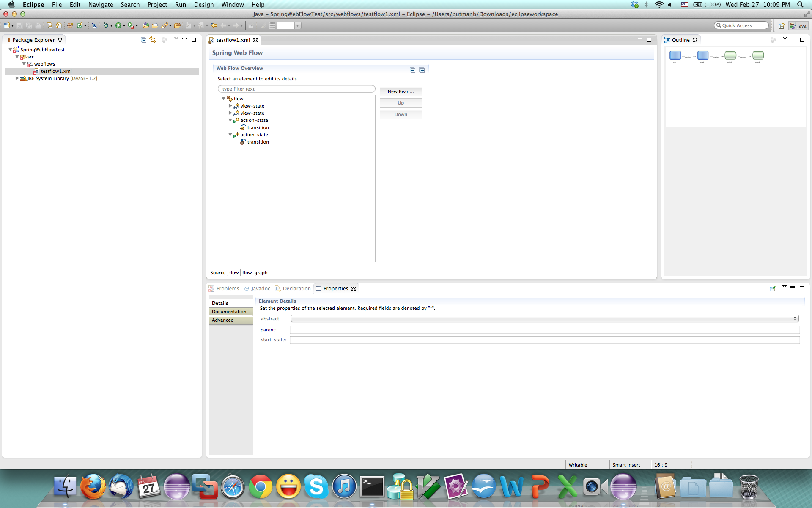Toggle Link with Editor in Package Explorer
The height and width of the screenshot is (508, 812).
click(153, 40)
